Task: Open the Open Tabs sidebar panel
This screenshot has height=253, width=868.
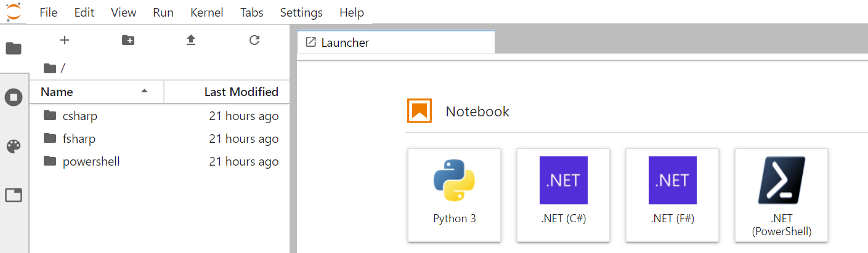Action: [14, 196]
